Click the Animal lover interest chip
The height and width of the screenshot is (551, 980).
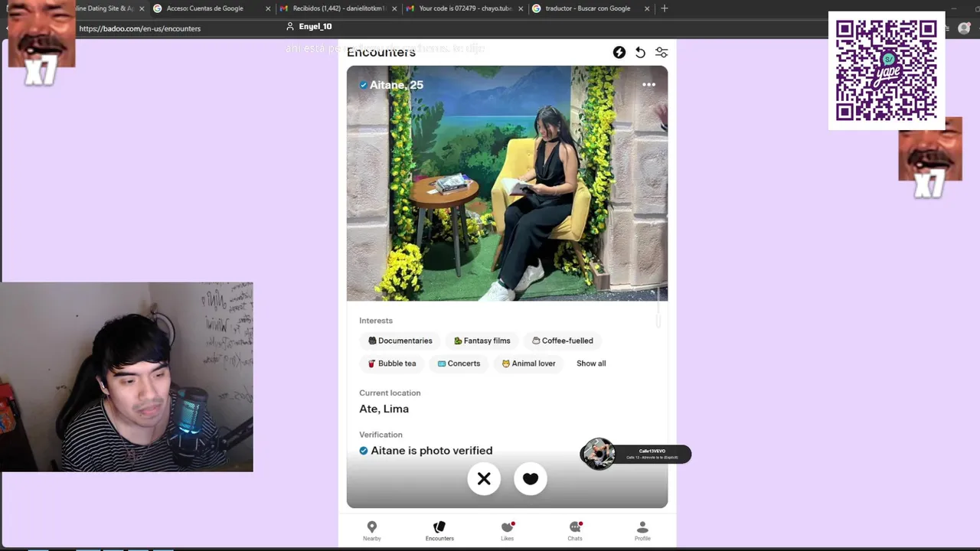[x=528, y=364]
